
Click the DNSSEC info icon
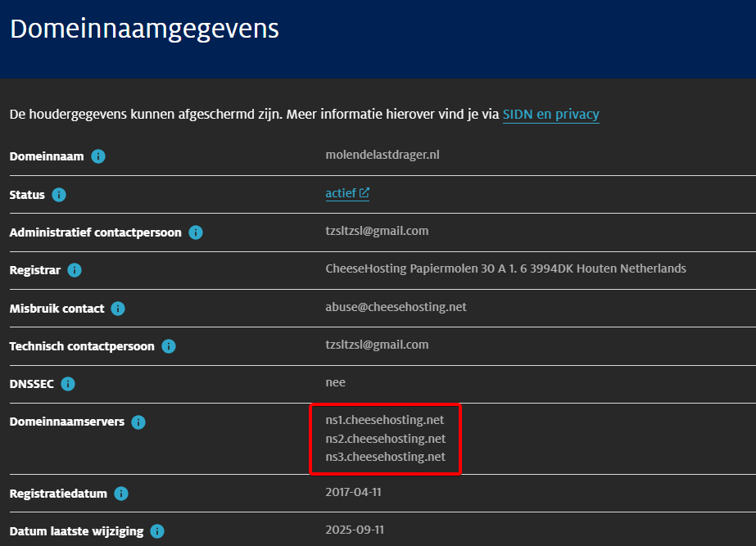pyautogui.click(x=68, y=384)
